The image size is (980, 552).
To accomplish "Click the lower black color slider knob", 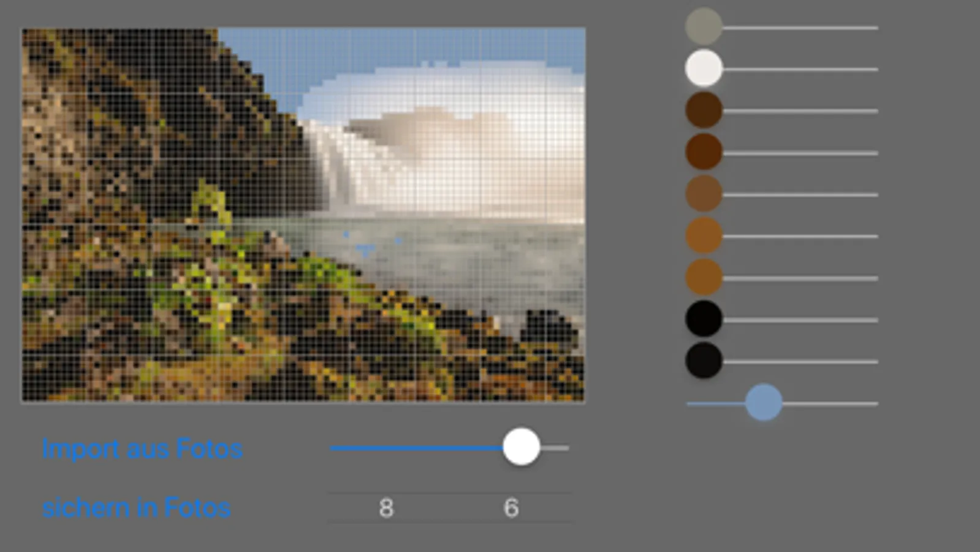I will tap(704, 360).
